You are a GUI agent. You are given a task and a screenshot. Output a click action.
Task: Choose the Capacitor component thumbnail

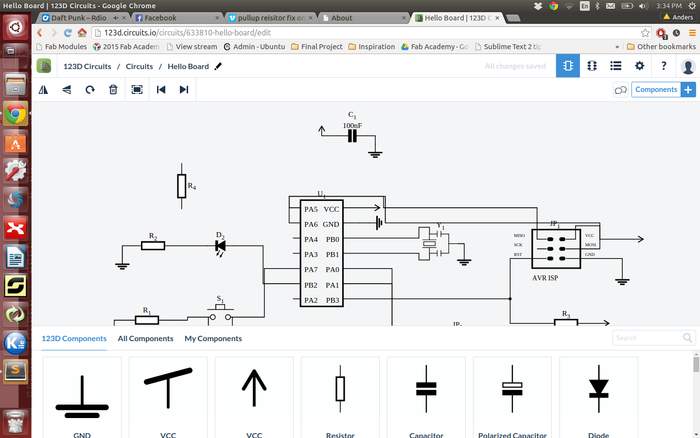426,397
